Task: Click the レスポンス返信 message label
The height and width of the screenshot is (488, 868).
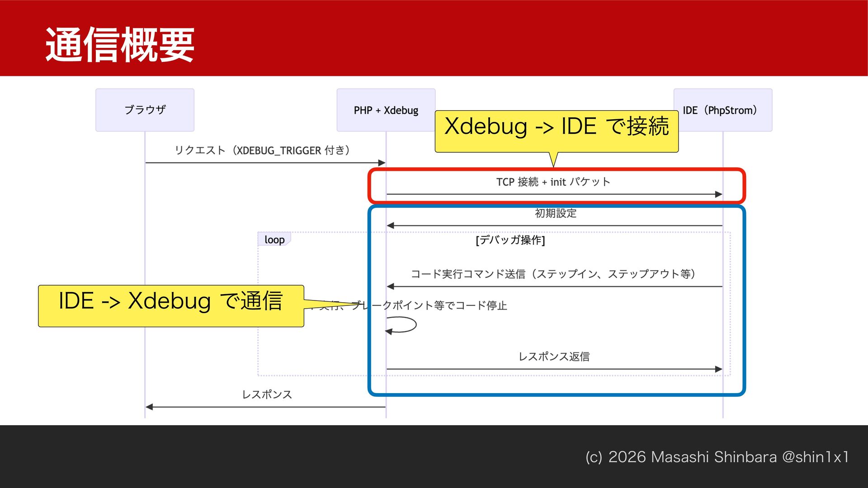Action: 554,357
